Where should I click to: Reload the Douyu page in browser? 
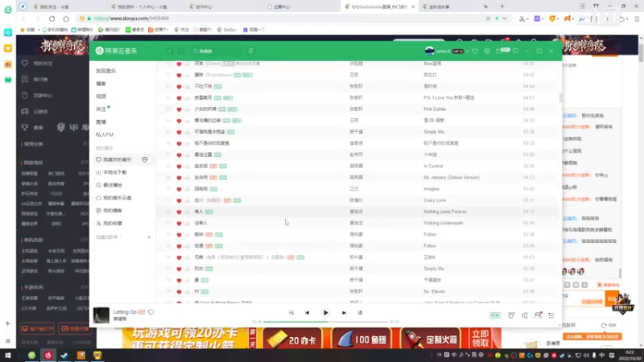[52, 19]
